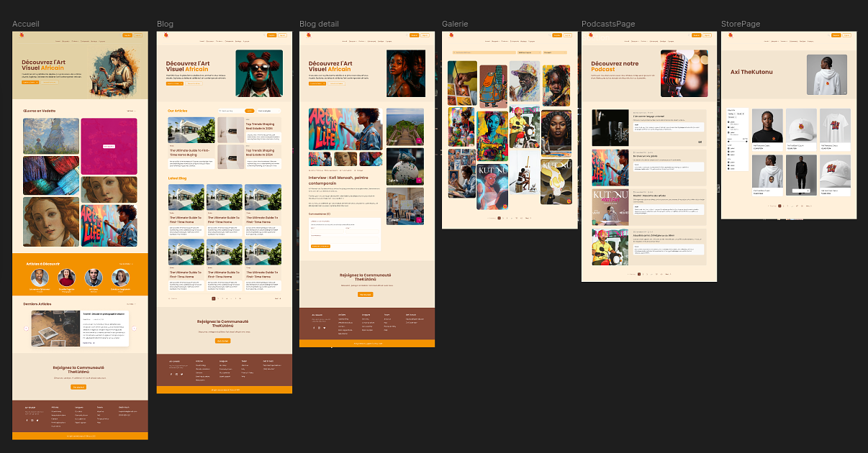Select the Blog frame label
This screenshot has height=453, width=868.
coord(165,24)
